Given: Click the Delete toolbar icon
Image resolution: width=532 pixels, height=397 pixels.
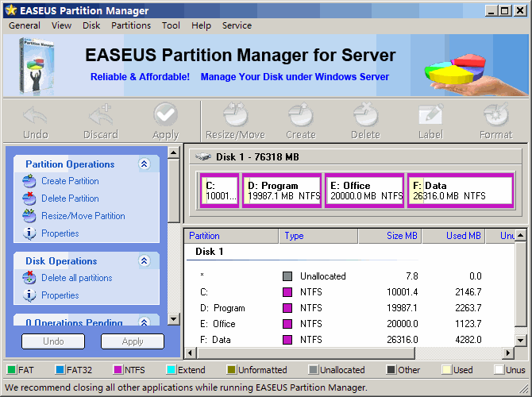Looking at the screenshot, I should 366,114.
